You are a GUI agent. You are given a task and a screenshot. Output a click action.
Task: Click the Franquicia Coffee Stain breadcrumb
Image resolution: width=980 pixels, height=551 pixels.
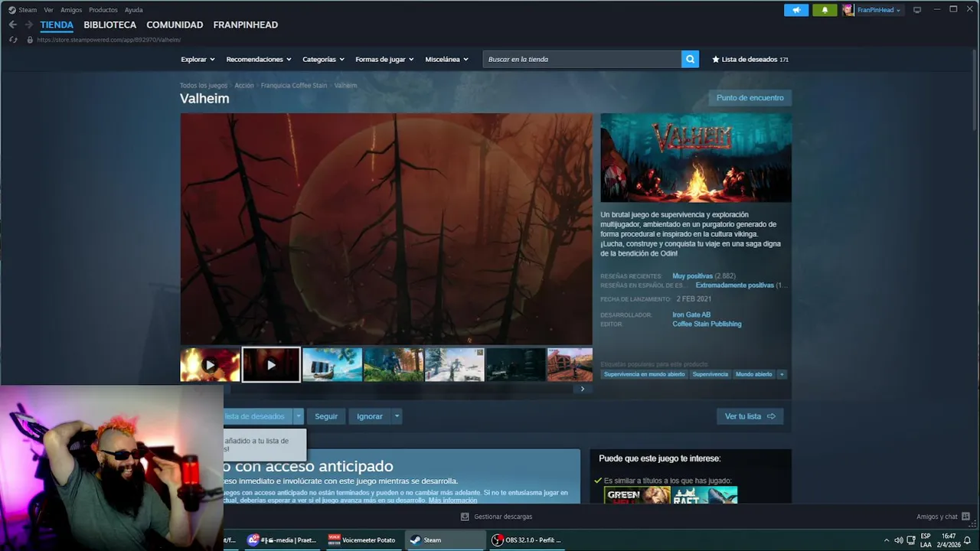[294, 86]
